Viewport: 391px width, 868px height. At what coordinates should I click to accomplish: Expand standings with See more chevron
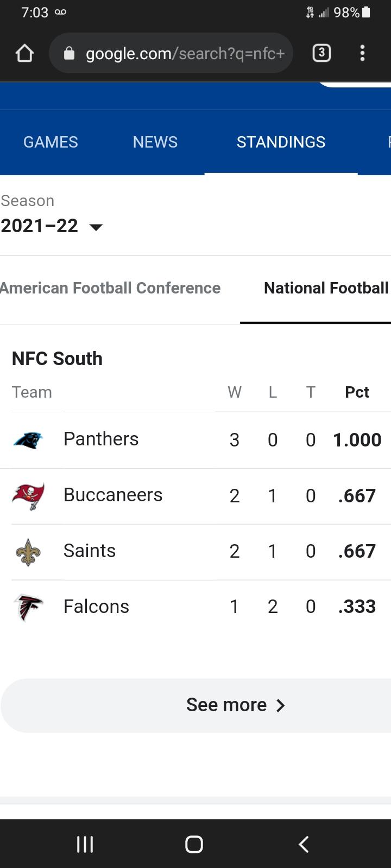pos(235,705)
